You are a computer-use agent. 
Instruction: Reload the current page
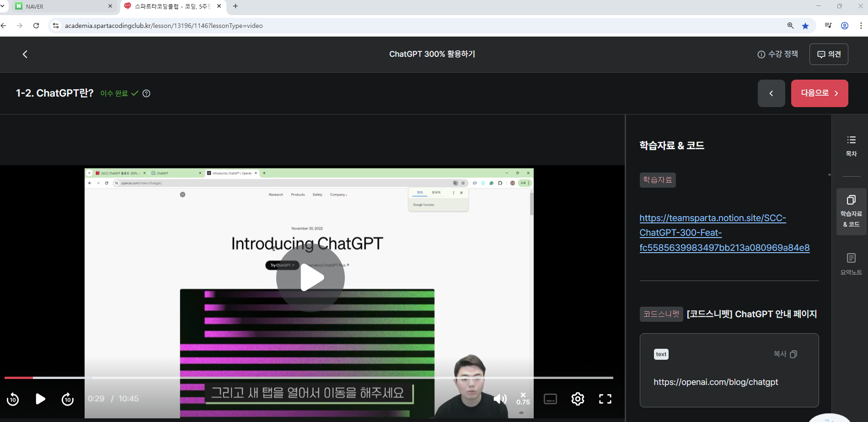tap(36, 26)
